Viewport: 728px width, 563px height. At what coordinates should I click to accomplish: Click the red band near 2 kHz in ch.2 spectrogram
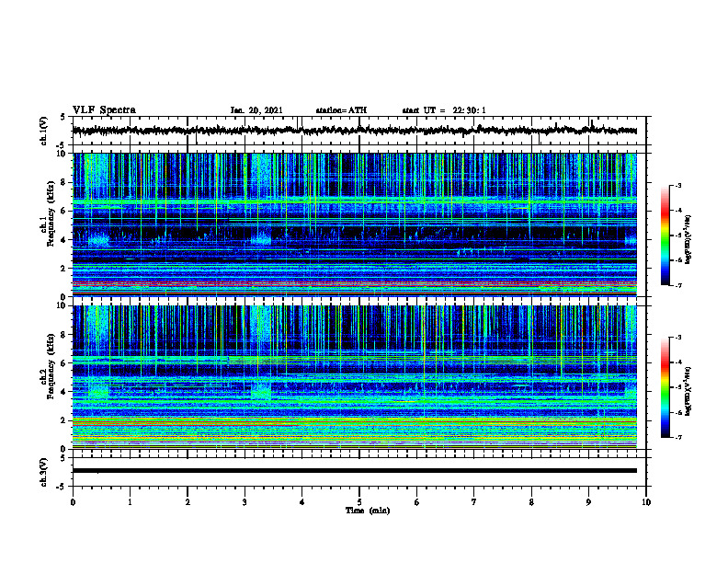(354, 423)
